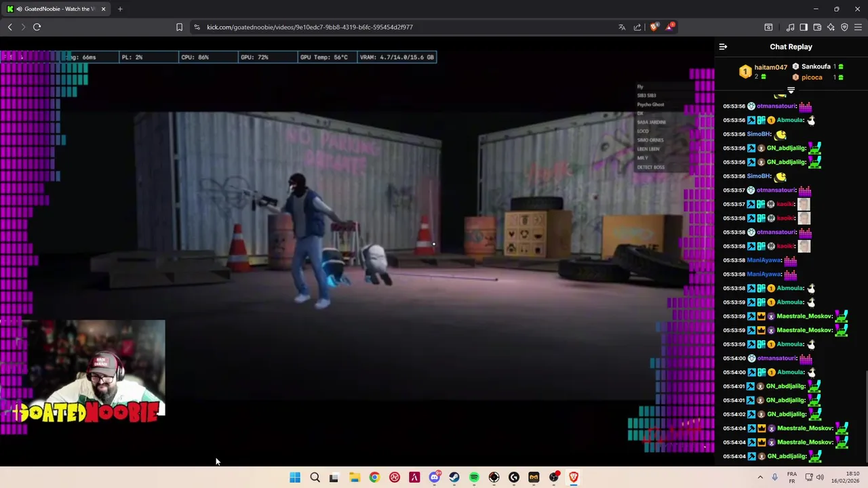
Task: Close the GoatedNoobie tab
Action: [x=103, y=9]
